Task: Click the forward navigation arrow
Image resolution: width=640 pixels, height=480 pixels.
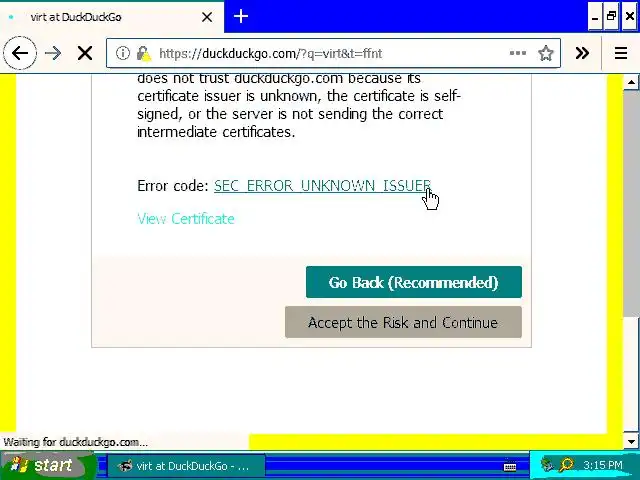Action: click(x=53, y=53)
